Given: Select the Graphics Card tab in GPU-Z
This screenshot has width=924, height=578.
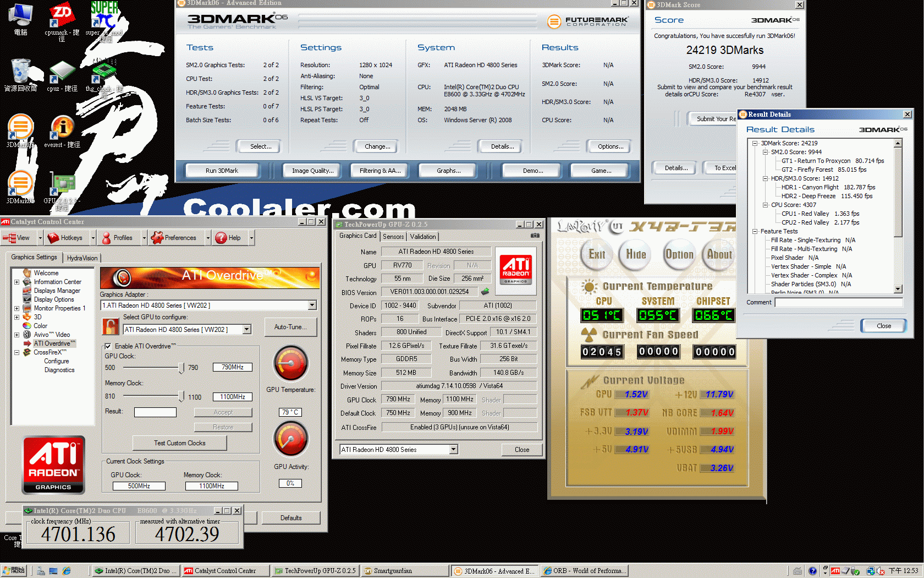Looking at the screenshot, I should (x=358, y=236).
